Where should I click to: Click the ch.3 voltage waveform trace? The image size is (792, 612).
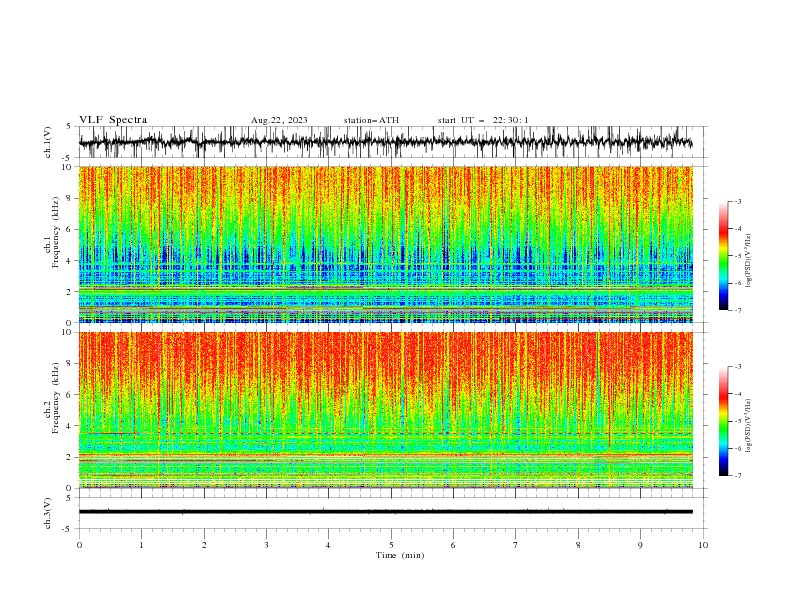(385, 512)
